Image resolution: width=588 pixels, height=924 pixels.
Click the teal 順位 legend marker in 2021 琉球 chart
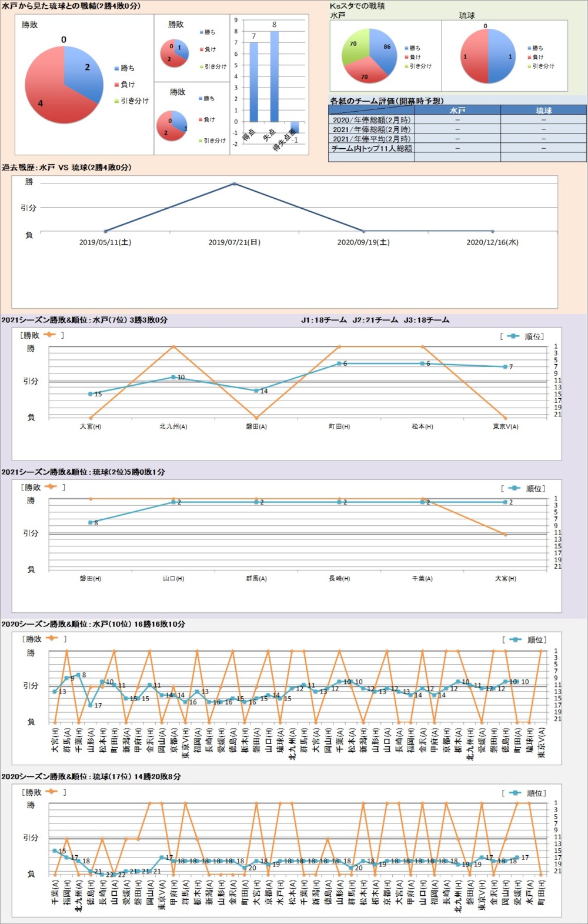[x=514, y=488]
